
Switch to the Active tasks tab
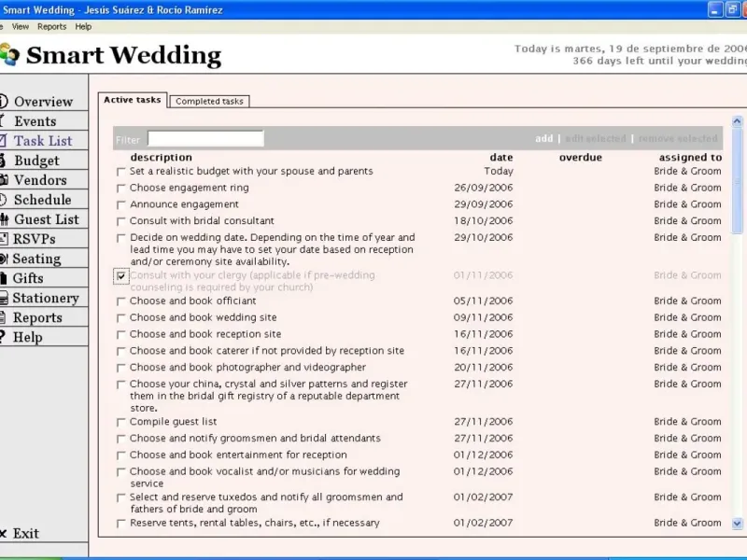coord(133,100)
